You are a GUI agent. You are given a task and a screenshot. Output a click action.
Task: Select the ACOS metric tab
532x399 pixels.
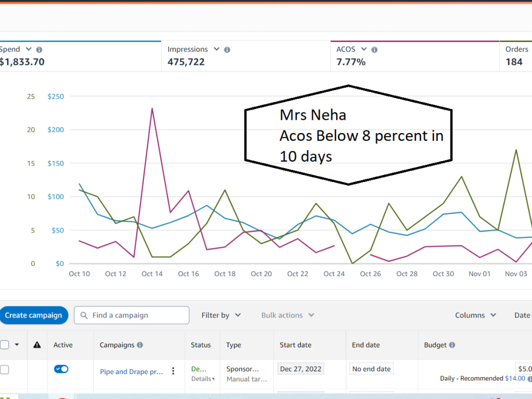click(414, 56)
